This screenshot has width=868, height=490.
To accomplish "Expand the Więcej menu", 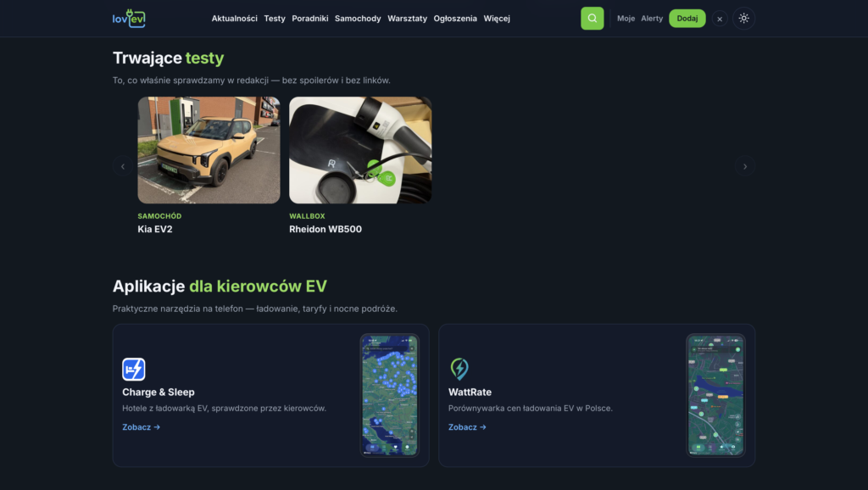I will click(497, 19).
